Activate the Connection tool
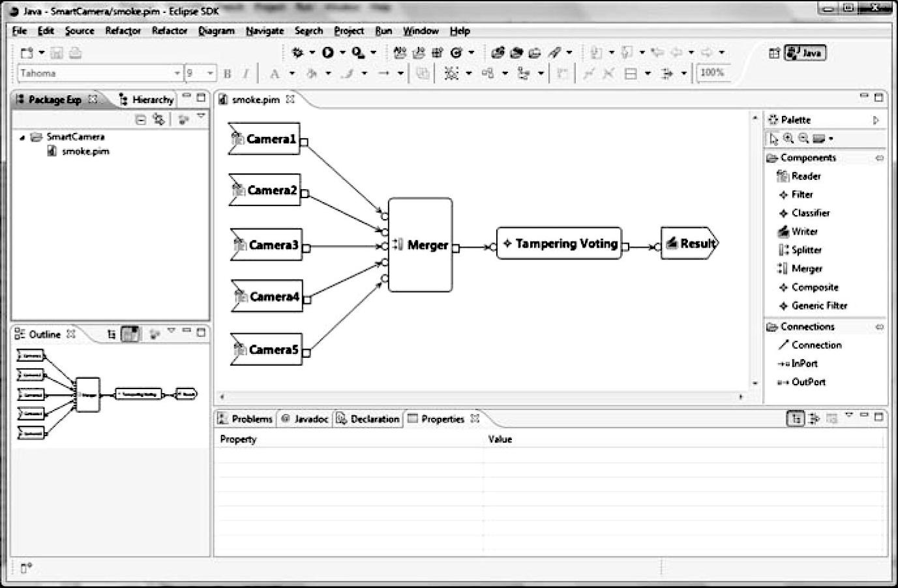Screen dimensions: 898x588 point(810,345)
